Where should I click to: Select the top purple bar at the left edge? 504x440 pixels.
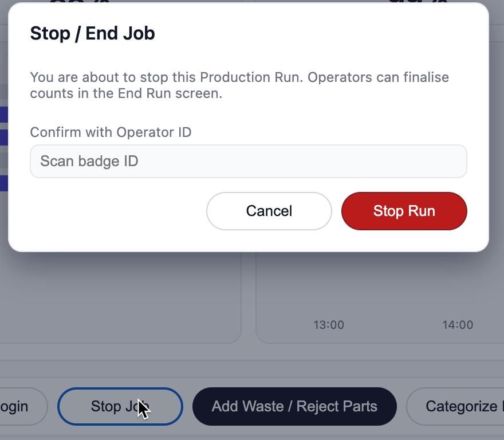[3, 114]
